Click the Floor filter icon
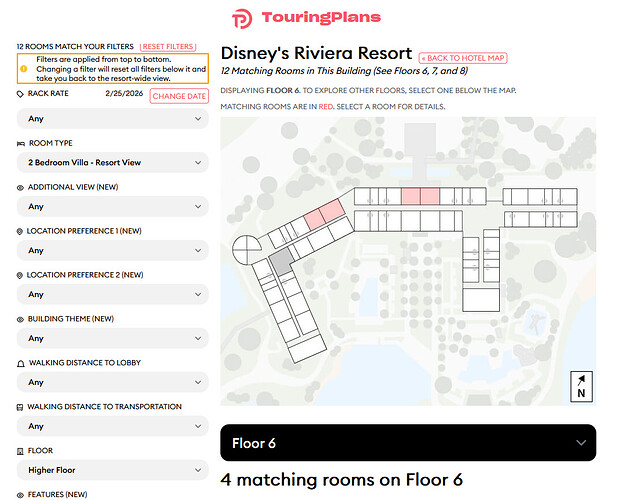 coord(21,451)
